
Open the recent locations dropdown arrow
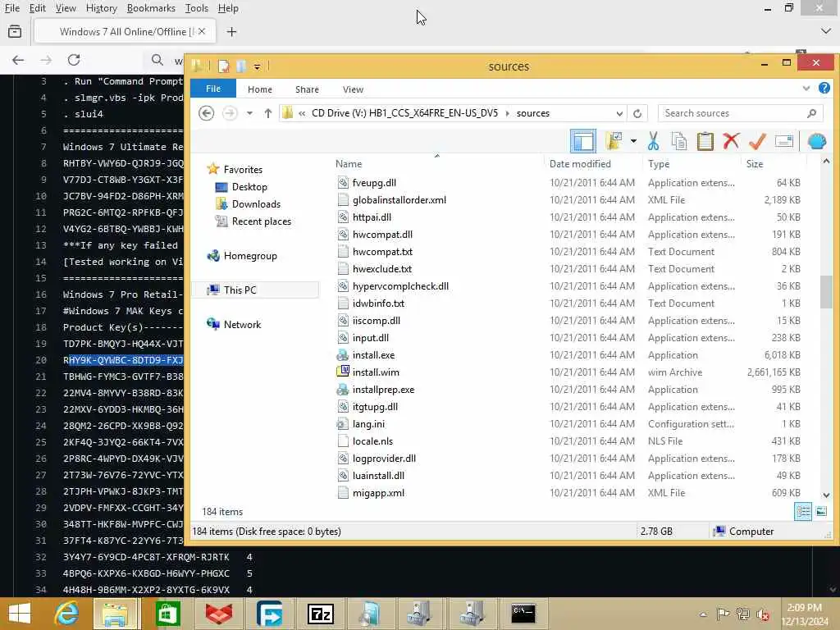(249, 113)
